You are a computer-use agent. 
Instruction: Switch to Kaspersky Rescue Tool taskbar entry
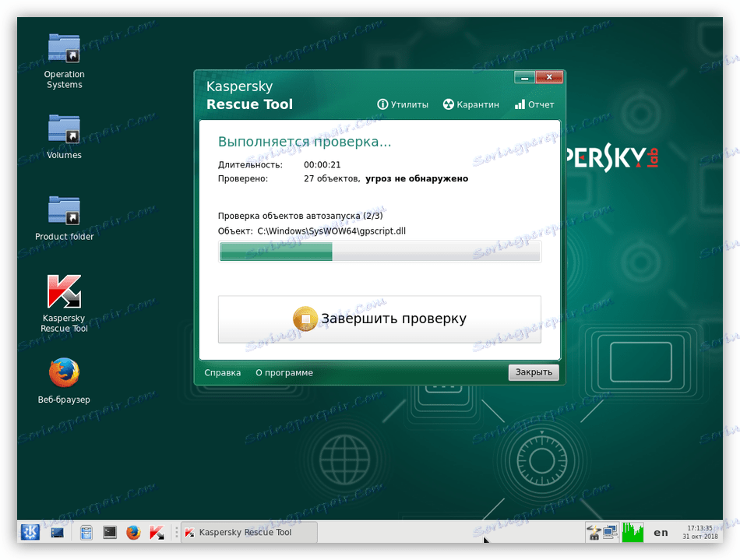(249, 533)
